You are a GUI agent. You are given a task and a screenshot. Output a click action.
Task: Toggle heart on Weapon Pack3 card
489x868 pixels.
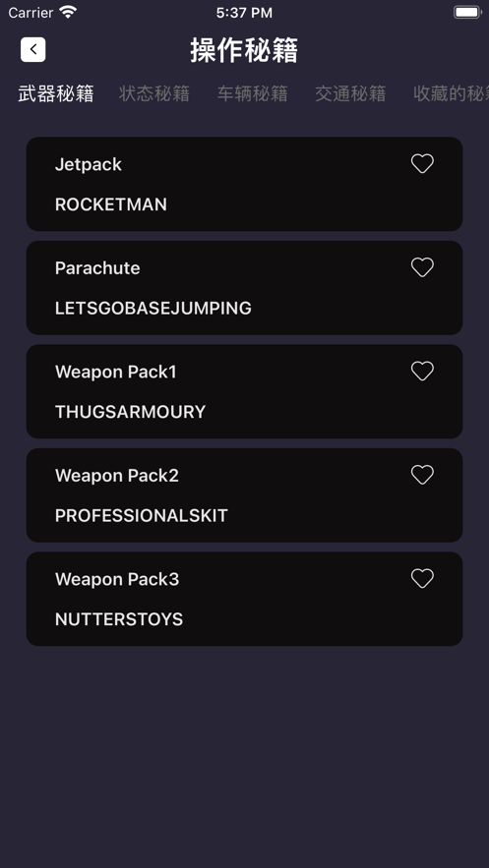(422, 578)
